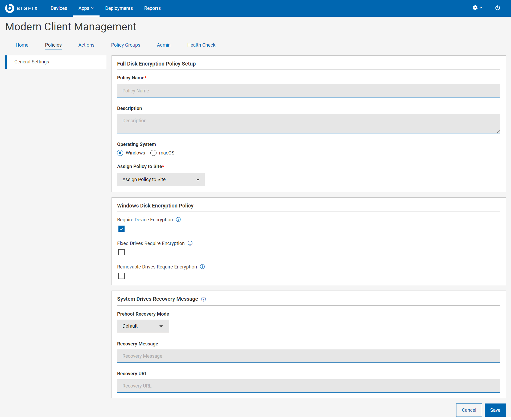The height and width of the screenshot is (420, 511).
Task: Select General Settings in the sidebar
Action: pyautogui.click(x=32, y=62)
